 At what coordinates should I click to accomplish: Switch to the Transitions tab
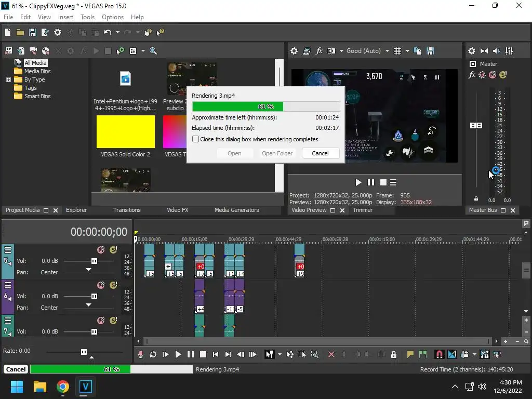click(x=127, y=210)
